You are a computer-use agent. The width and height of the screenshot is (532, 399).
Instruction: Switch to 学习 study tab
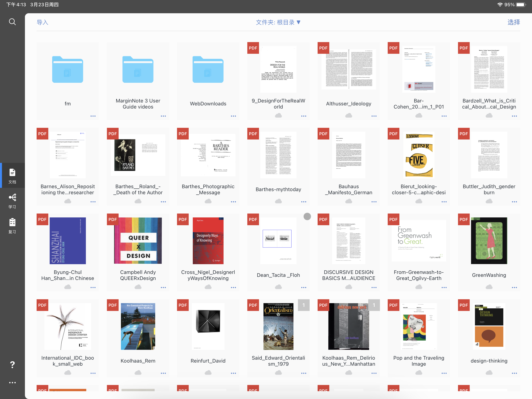coord(12,201)
